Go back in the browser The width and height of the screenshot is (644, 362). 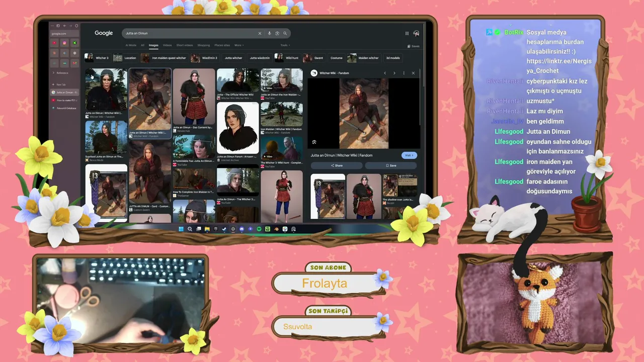[x=64, y=26]
